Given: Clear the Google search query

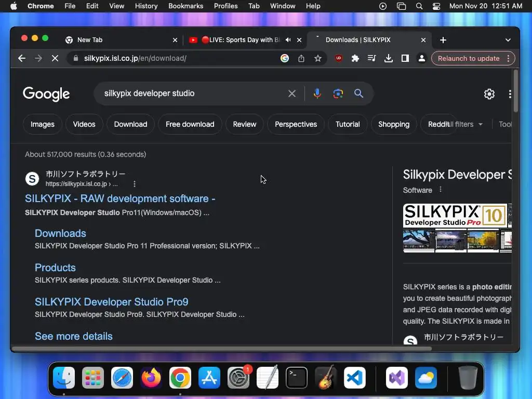Looking at the screenshot, I should tap(292, 94).
